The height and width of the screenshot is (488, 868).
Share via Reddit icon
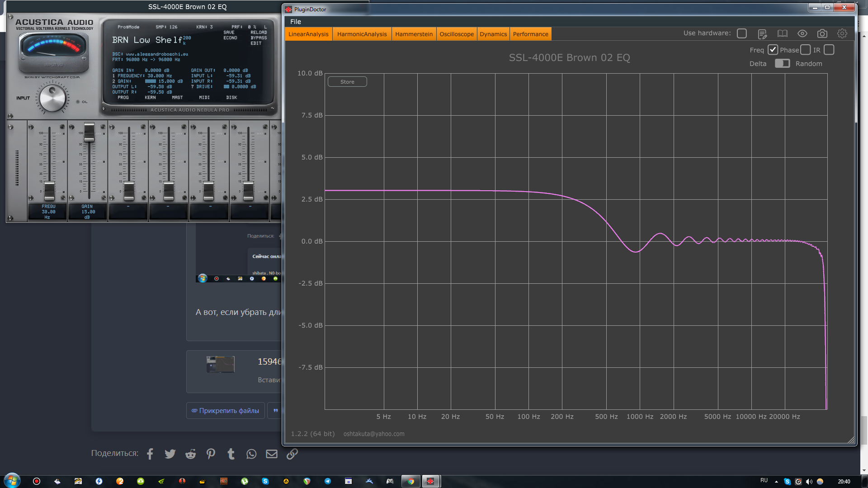(x=190, y=454)
